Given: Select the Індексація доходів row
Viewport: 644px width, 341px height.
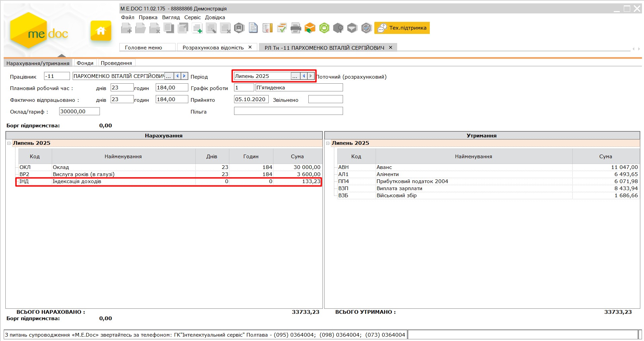Looking at the screenshot, I should (x=170, y=181).
